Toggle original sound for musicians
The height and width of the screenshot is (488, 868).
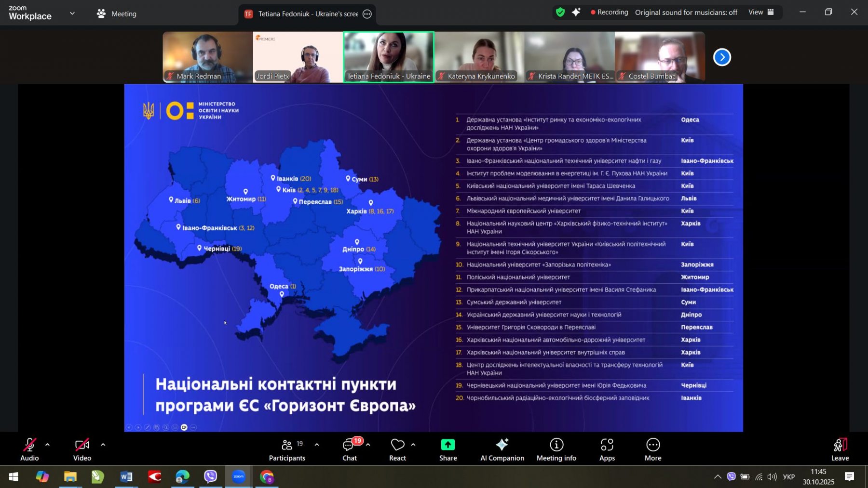pos(686,13)
